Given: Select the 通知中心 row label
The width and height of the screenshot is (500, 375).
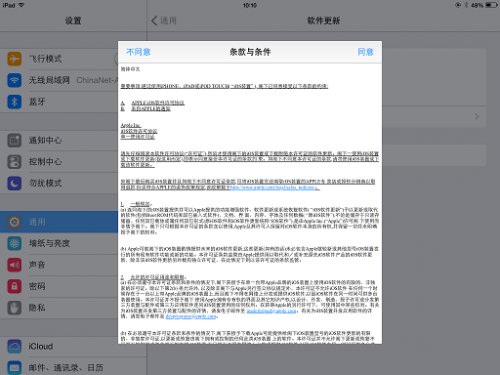Looking at the screenshot, I should (45, 140).
